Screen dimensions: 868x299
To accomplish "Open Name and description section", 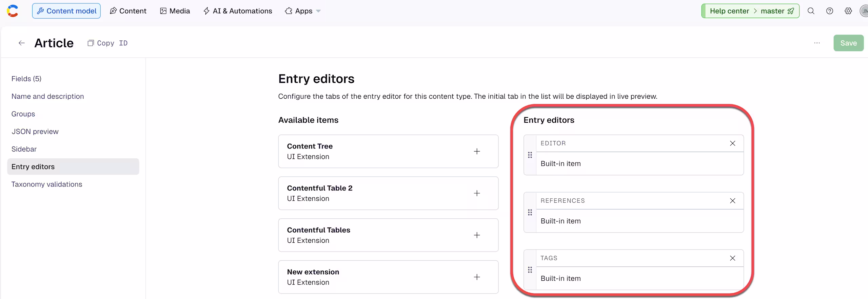I will pyautogui.click(x=48, y=96).
